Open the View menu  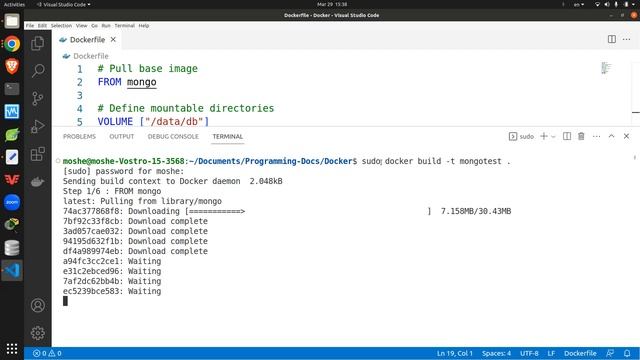pyautogui.click(x=82, y=26)
